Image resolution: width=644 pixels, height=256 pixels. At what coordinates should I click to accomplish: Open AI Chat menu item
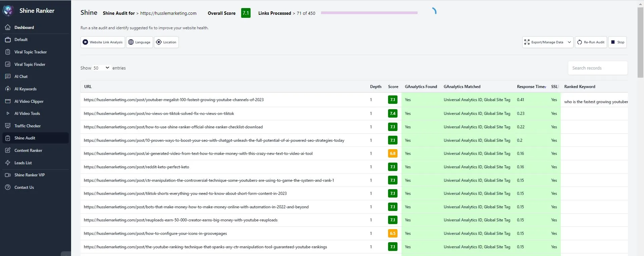(21, 77)
